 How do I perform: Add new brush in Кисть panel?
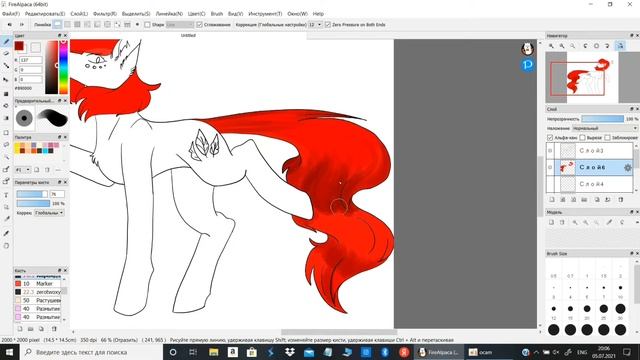pyautogui.click(x=20, y=329)
